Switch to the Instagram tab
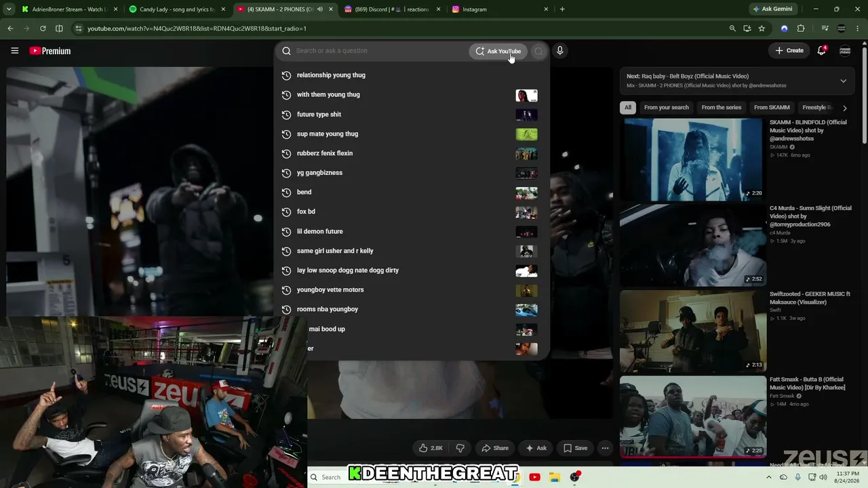The width and height of the screenshot is (868, 488). click(x=500, y=9)
